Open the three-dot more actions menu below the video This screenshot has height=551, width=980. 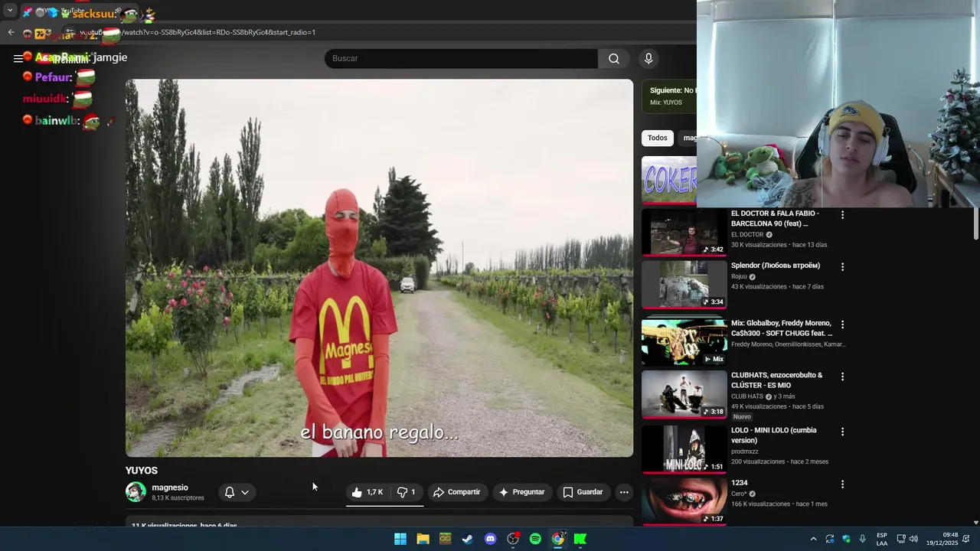(x=624, y=492)
